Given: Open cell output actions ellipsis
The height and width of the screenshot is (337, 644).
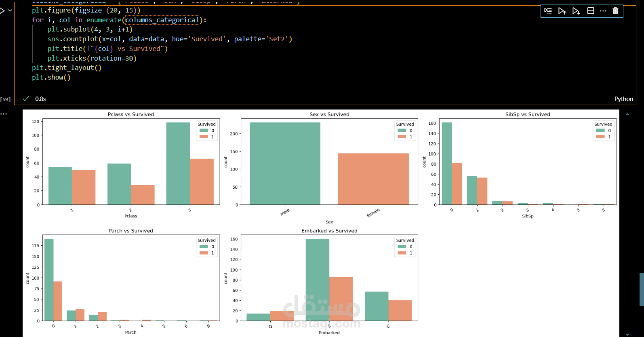Looking at the screenshot, I should point(4,114).
